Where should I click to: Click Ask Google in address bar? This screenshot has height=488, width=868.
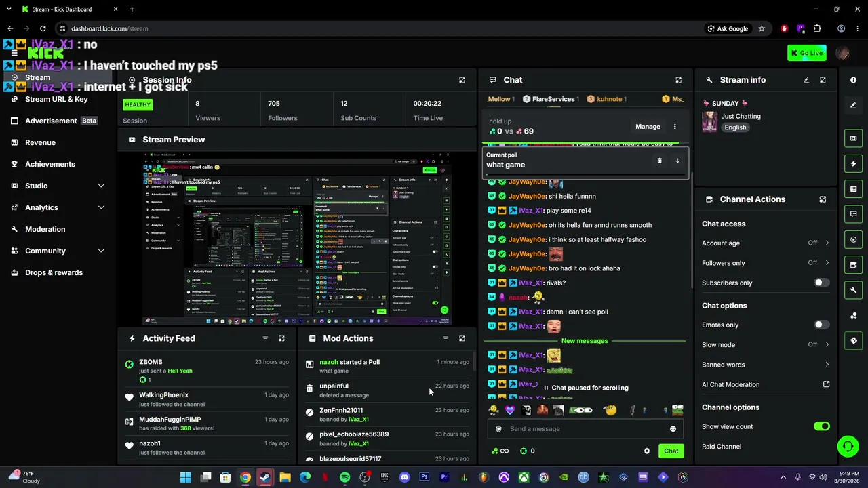point(728,28)
